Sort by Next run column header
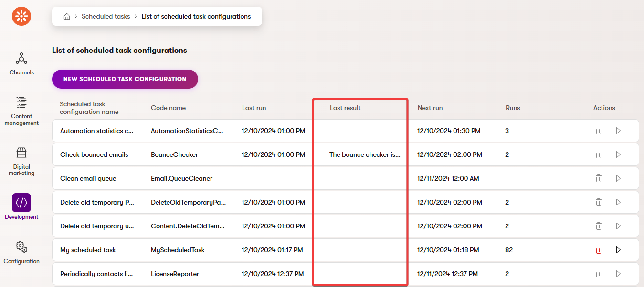 (x=430, y=108)
